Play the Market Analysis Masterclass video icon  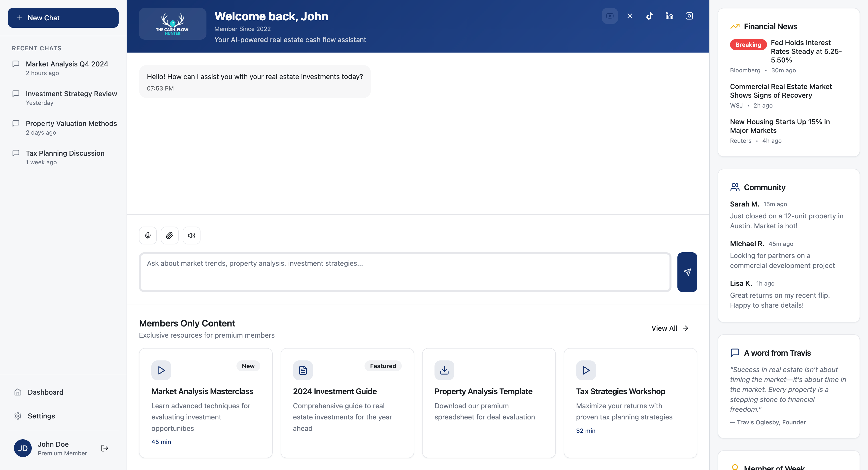[x=161, y=370]
